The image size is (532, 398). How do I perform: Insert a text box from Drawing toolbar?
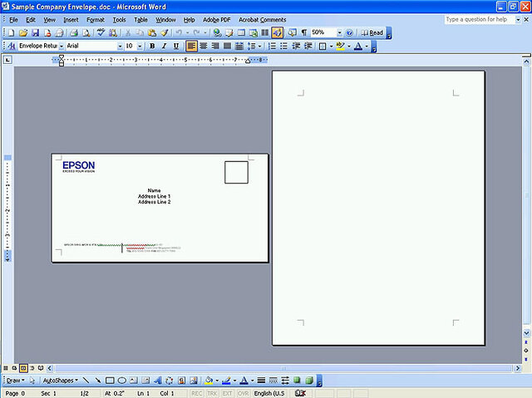[134, 381]
